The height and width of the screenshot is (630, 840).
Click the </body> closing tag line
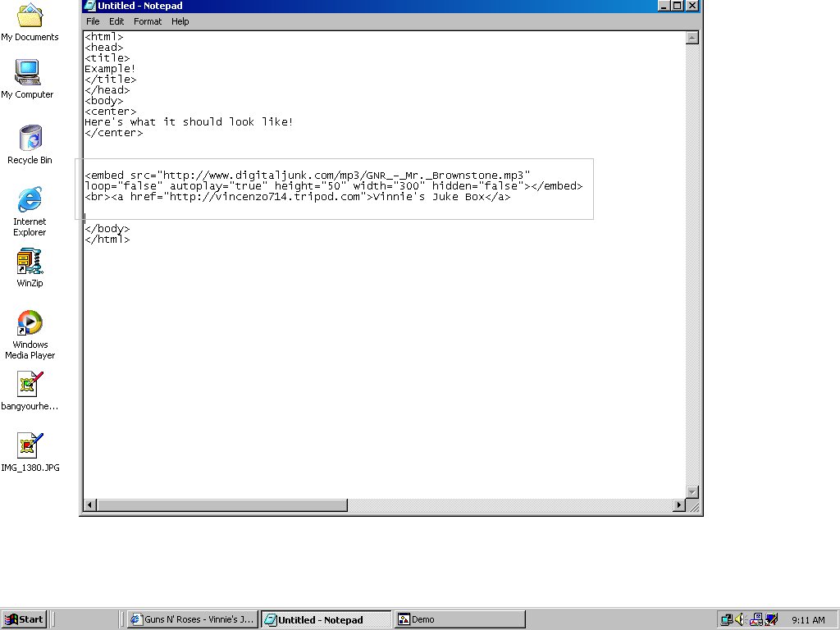107,229
